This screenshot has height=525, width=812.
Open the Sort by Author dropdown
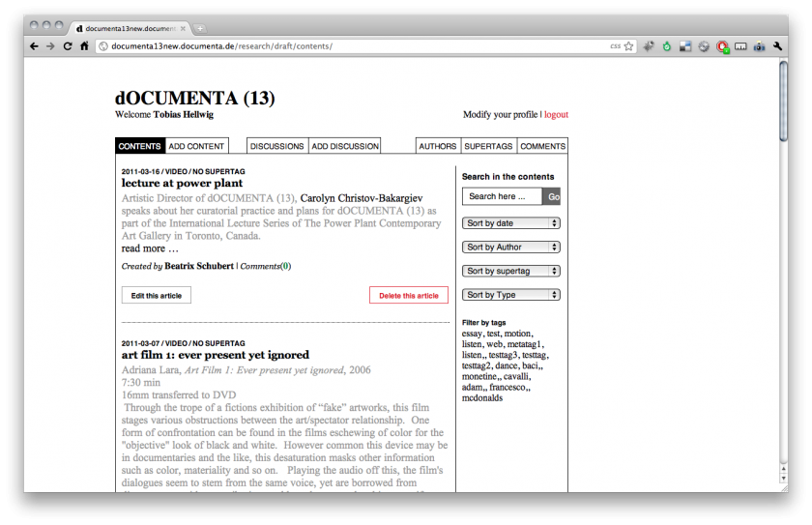pos(511,247)
